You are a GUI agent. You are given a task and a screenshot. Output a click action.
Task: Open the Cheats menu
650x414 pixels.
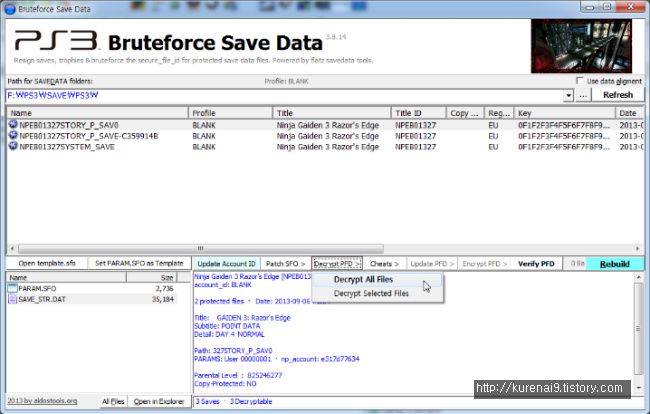[384, 264]
